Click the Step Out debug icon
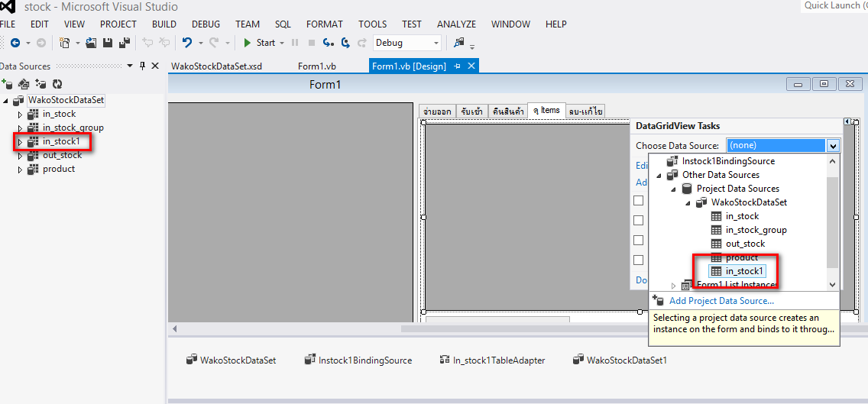This screenshot has width=868, height=404. (362, 43)
